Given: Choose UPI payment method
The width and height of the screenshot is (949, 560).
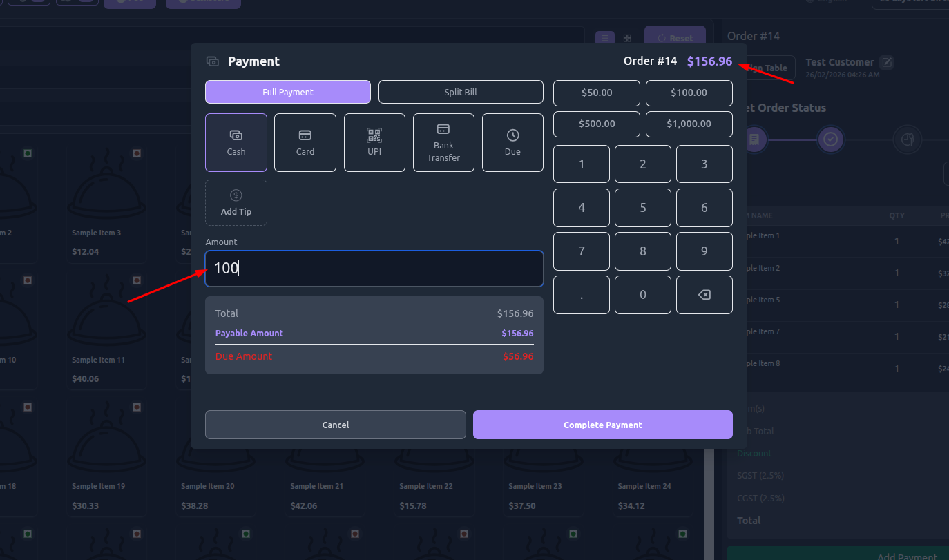Looking at the screenshot, I should point(374,142).
